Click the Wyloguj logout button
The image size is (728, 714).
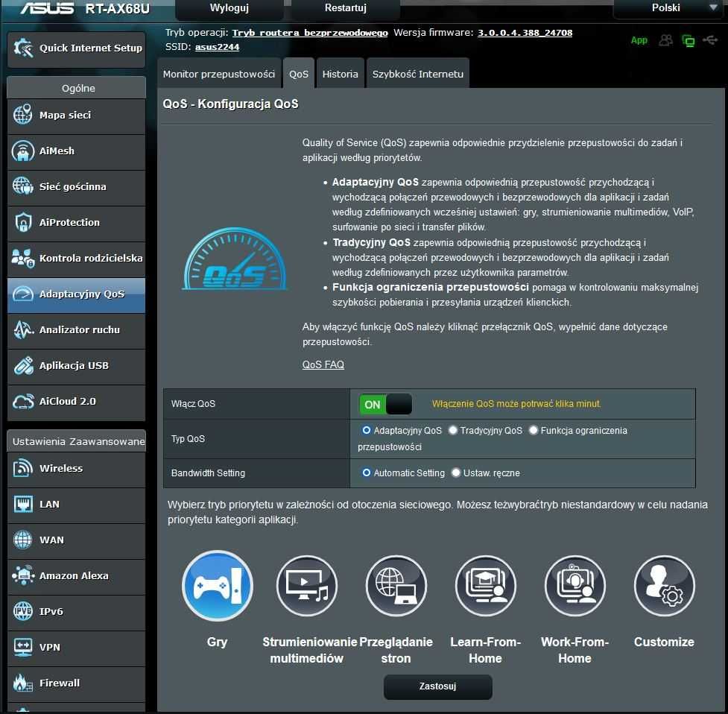[x=230, y=8]
